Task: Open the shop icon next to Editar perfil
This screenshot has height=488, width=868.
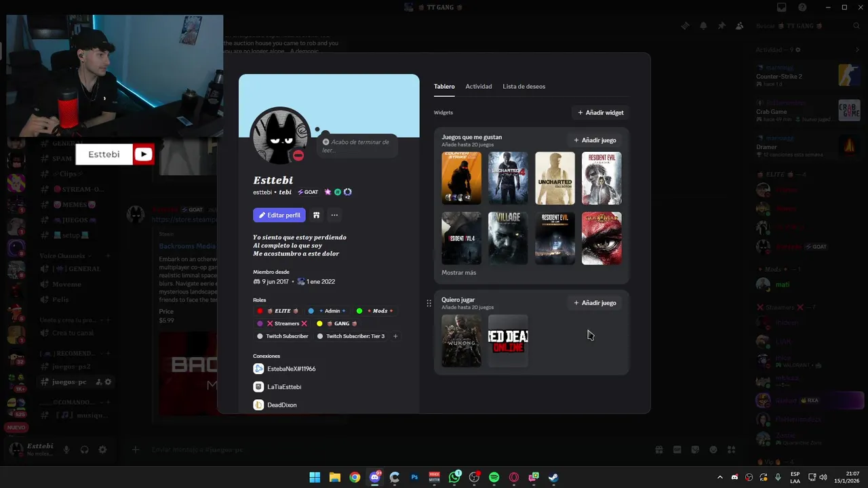Action: [x=316, y=215]
